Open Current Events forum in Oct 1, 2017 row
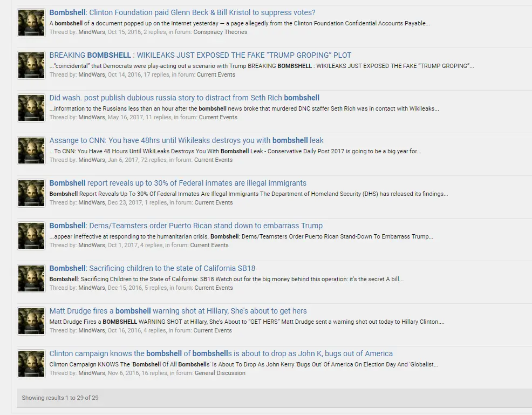 pyautogui.click(x=209, y=245)
